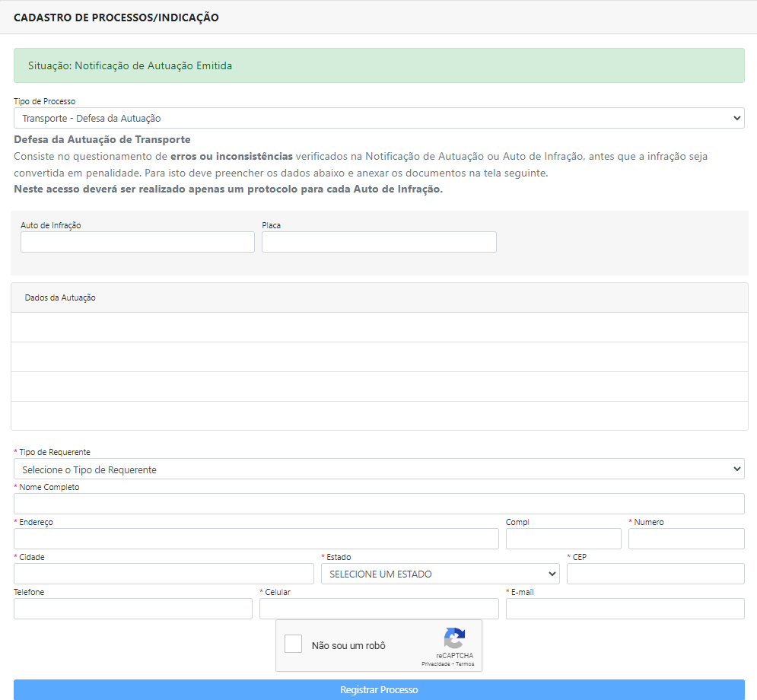Check the 'Não sou um robô' checkbox
757x700 pixels.
294,644
